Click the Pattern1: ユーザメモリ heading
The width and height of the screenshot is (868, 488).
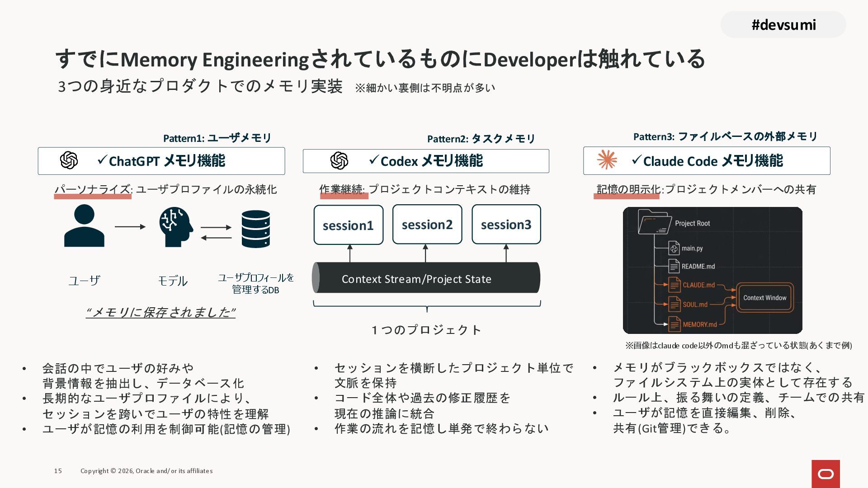pyautogui.click(x=217, y=138)
